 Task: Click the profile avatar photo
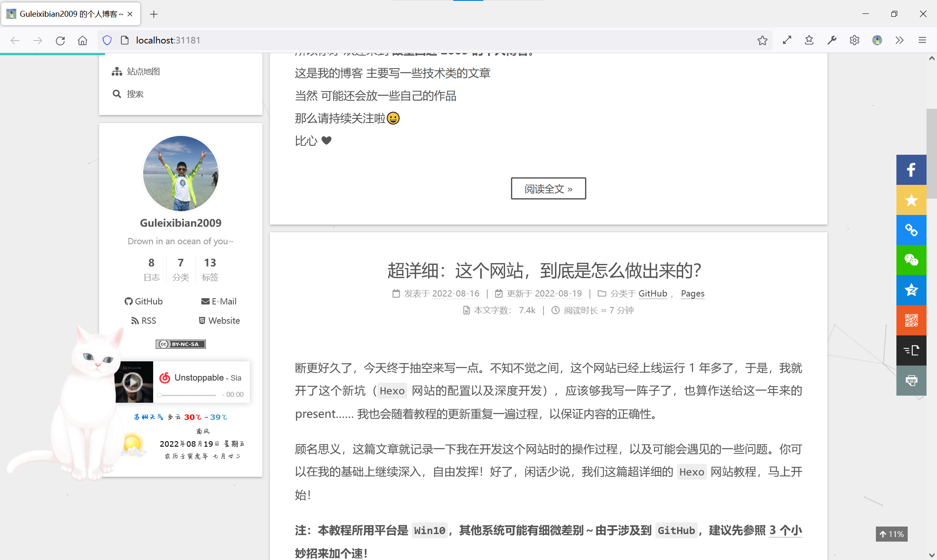tap(181, 173)
